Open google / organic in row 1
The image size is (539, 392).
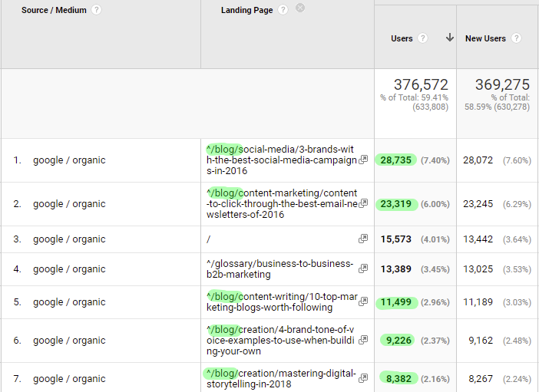[x=69, y=160]
